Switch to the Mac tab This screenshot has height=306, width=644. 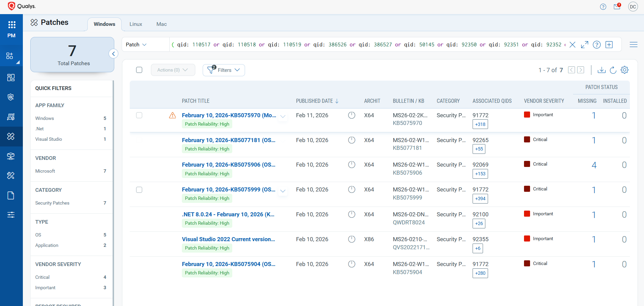tap(161, 24)
